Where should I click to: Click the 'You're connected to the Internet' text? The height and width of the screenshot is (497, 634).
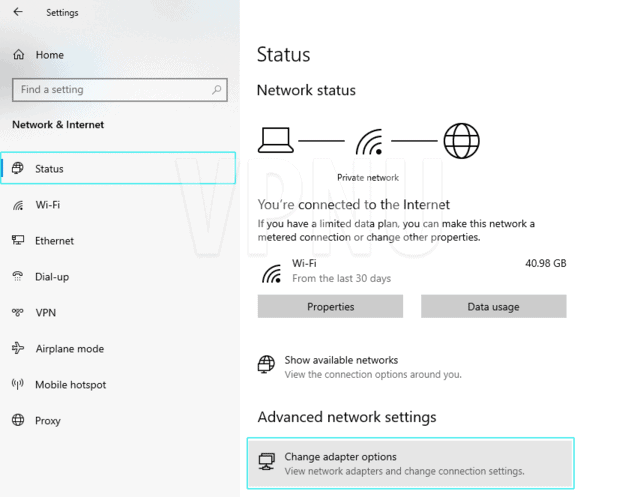click(x=353, y=204)
